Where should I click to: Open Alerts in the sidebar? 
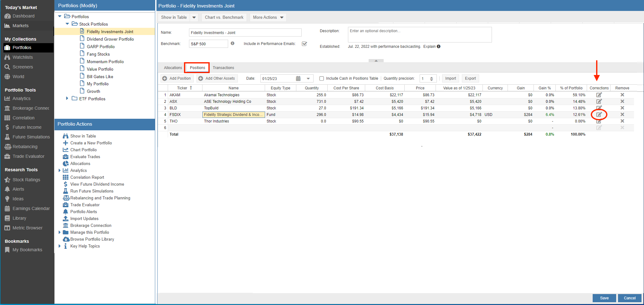[x=18, y=189]
